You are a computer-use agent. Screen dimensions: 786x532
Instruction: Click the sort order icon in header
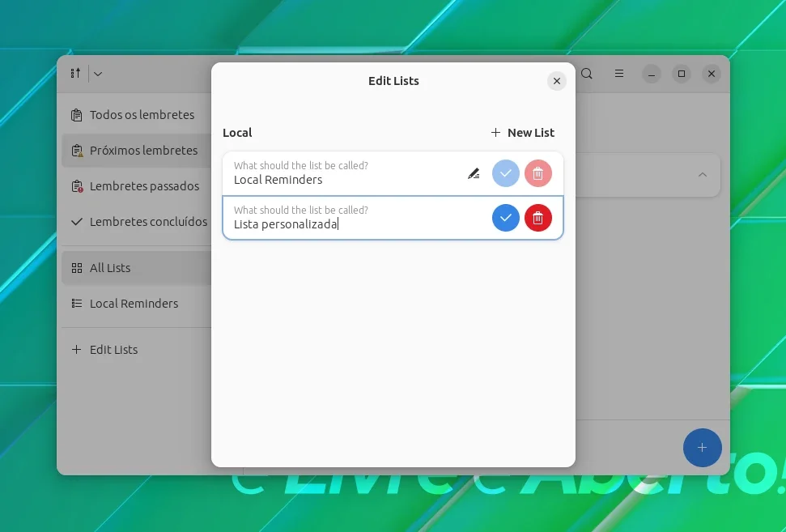coord(76,74)
